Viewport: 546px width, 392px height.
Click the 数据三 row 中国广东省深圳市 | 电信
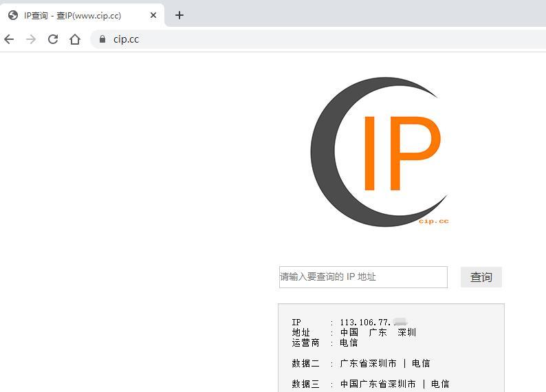395,384
